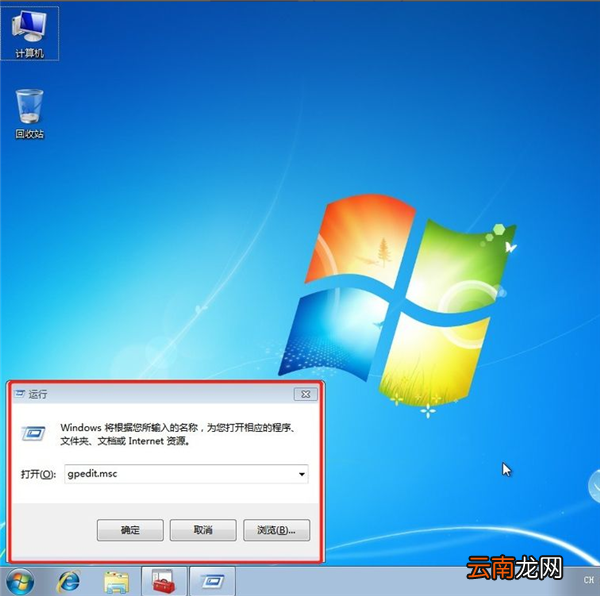
Task: Open the Windows Start menu orb
Action: click(x=20, y=581)
